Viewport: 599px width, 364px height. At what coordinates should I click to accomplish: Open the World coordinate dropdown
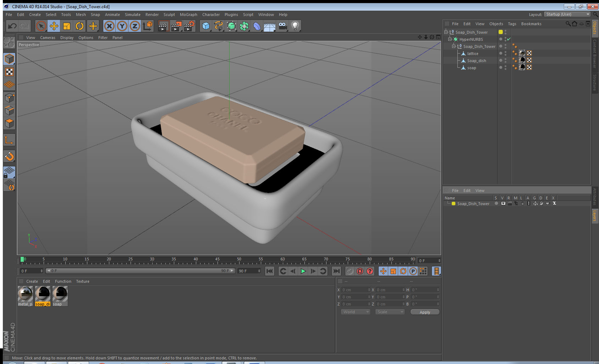pyautogui.click(x=356, y=312)
